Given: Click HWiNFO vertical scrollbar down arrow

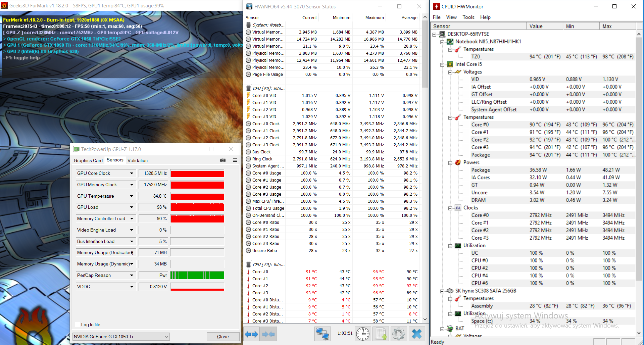Looking at the screenshot, I should point(425,319).
